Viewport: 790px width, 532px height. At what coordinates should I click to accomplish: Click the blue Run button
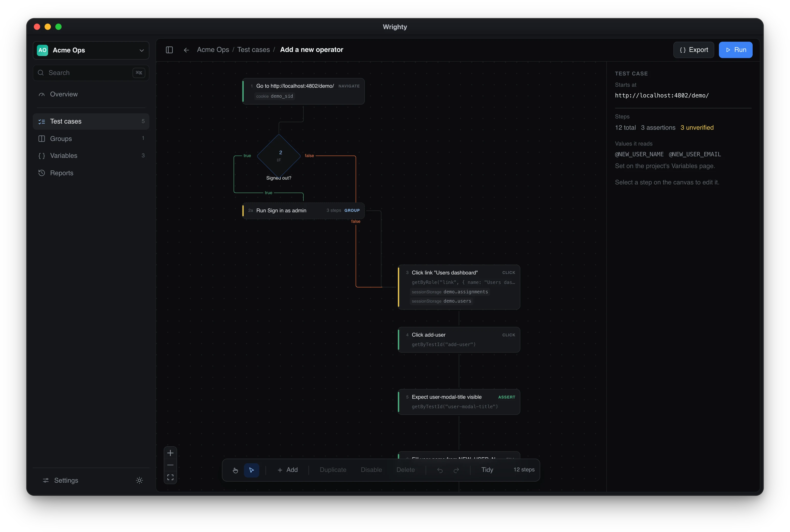pos(735,50)
